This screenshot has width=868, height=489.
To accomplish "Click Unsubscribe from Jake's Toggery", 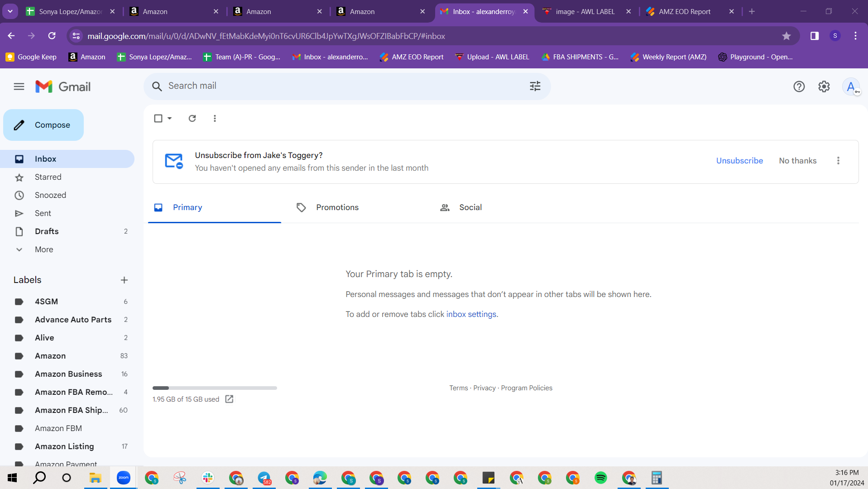I will tap(739, 161).
